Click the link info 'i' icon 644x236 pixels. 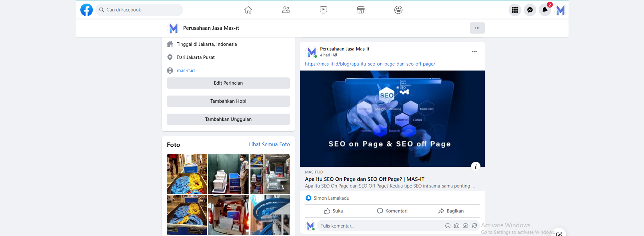pyautogui.click(x=475, y=167)
